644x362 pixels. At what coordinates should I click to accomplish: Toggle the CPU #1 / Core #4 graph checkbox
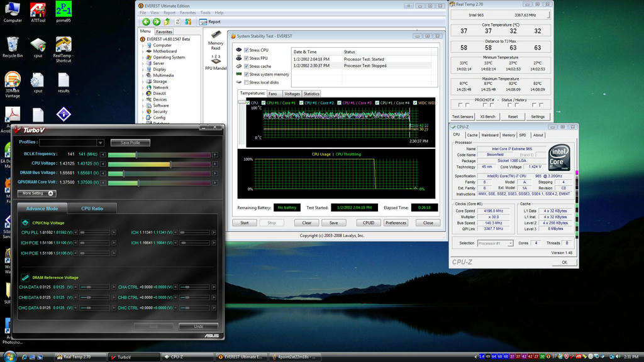point(377,103)
